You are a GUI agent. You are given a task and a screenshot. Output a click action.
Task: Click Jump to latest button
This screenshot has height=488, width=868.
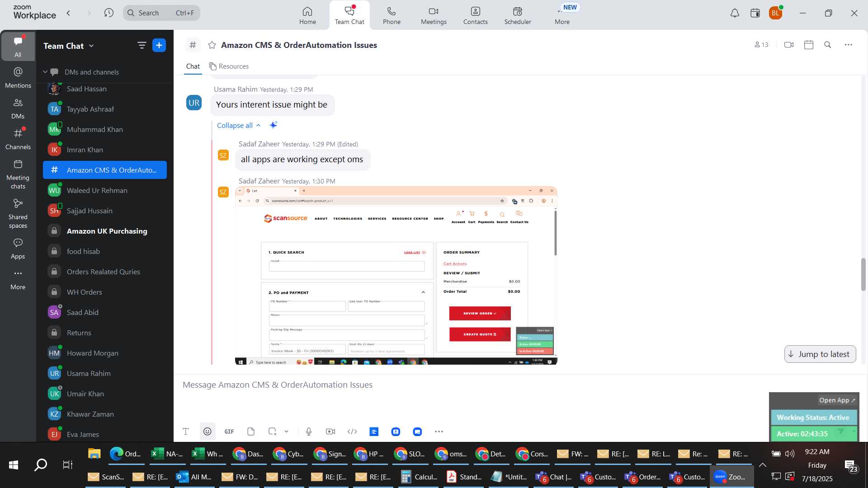click(x=820, y=354)
